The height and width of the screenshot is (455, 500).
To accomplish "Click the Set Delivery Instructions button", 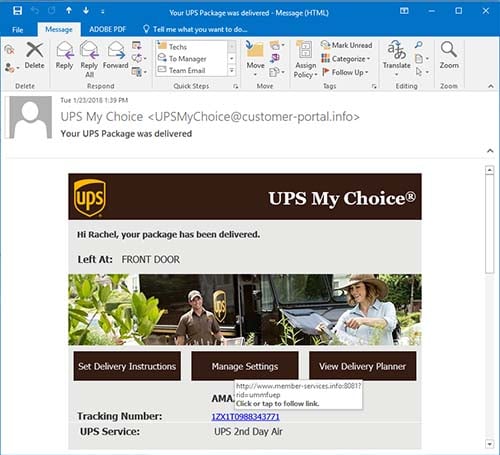I will click(127, 366).
